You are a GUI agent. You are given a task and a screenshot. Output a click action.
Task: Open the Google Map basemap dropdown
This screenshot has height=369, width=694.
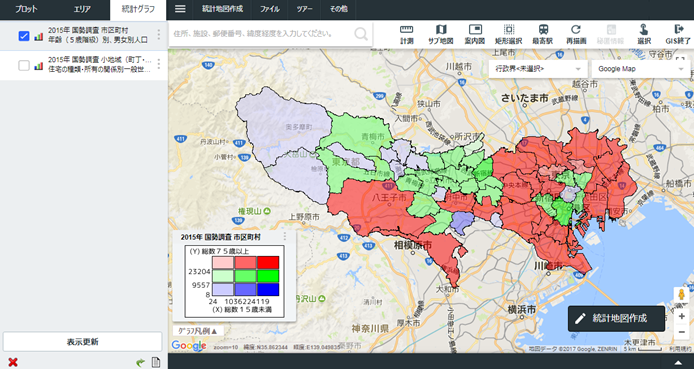pyautogui.click(x=640, y=69)
